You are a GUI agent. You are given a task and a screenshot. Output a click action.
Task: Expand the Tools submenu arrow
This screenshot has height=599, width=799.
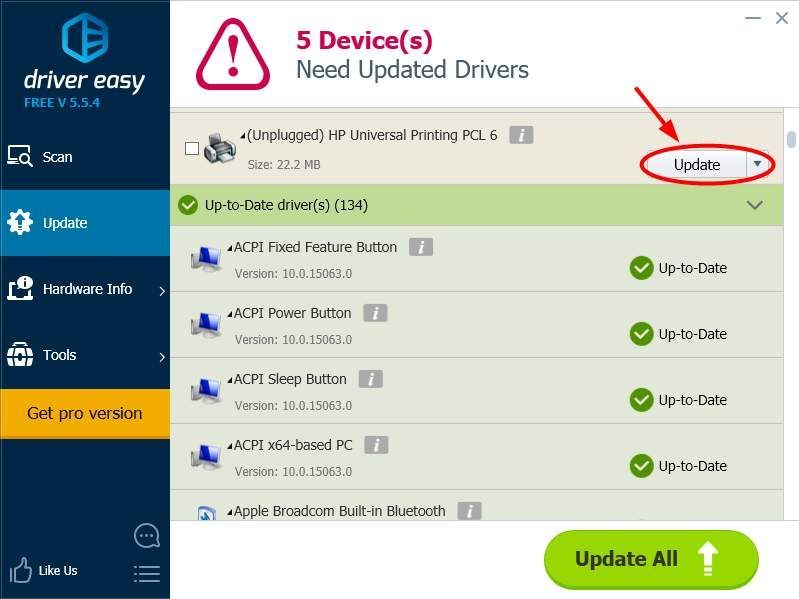[162, 356]
